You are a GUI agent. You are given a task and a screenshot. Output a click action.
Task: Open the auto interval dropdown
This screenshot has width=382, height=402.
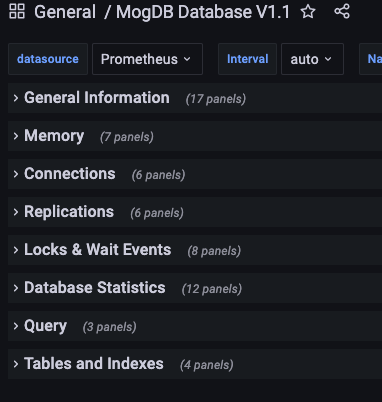[312, 59]
